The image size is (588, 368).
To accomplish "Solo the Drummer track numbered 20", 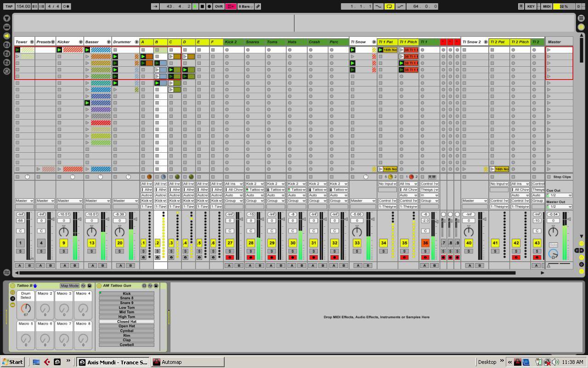I will (x=119, y=251).
